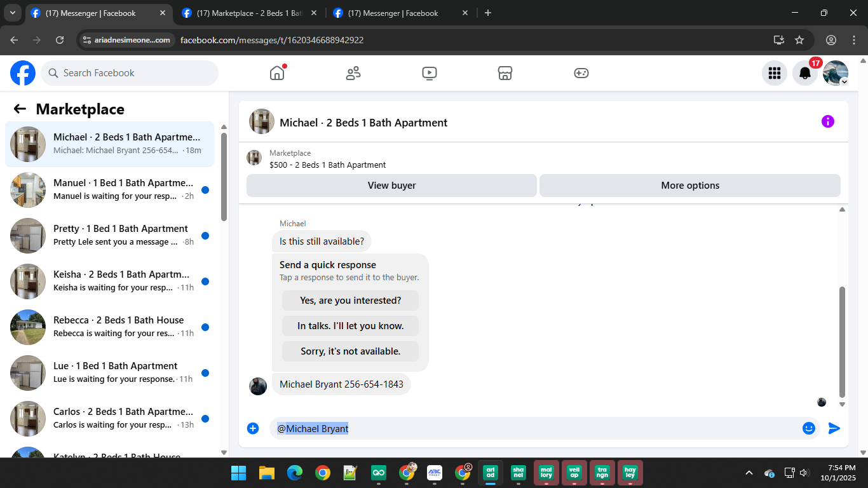The image size is (868, 488).
Task: Click the 'Is this still available?' message
Action: [x=322, y=241]
